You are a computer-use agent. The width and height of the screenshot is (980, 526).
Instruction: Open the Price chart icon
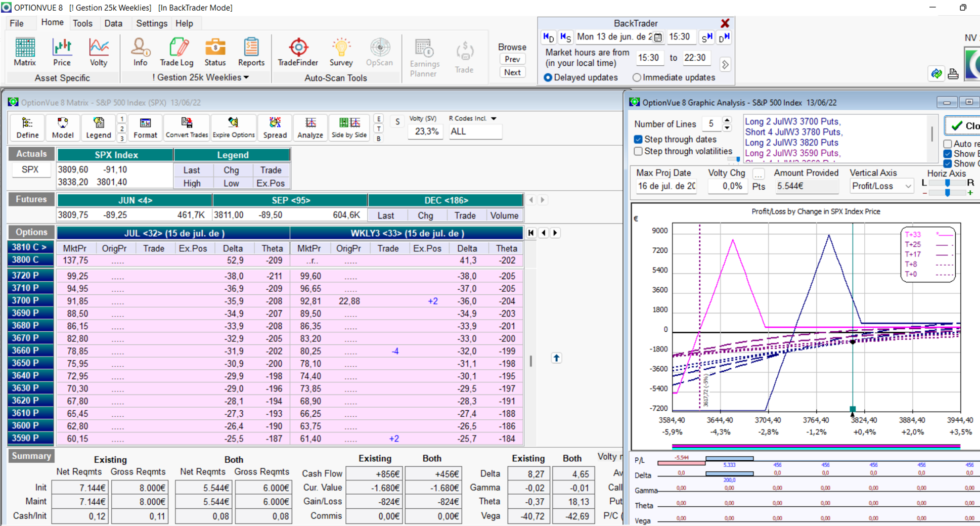click(62, 52)
